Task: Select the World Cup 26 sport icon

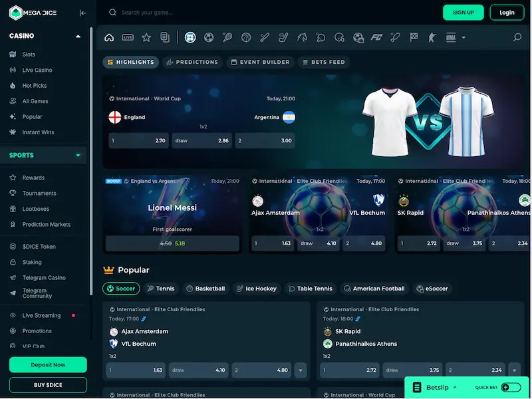Action: pos(190,37)
